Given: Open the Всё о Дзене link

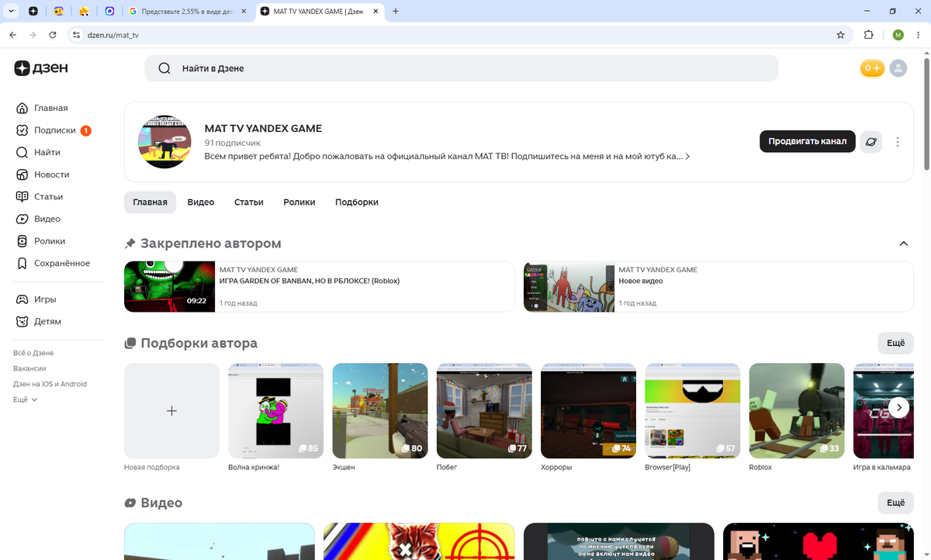Looking at the screenshot, I should (33, 353).
